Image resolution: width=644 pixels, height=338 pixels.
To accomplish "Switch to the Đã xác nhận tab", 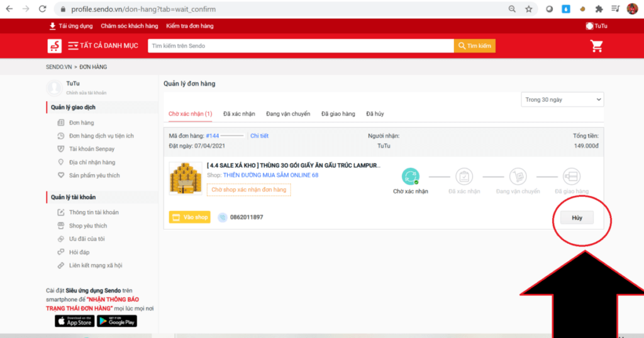I will (239, 114).
